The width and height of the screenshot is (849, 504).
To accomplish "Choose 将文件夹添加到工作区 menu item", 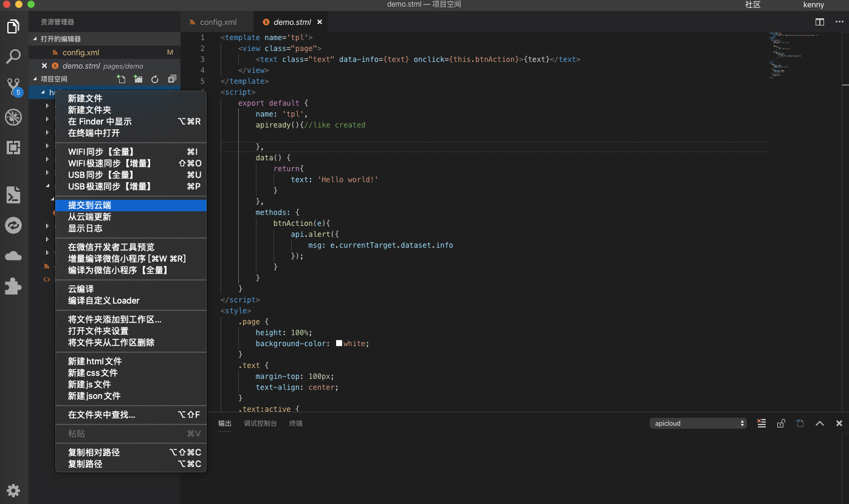I will 131,319.
